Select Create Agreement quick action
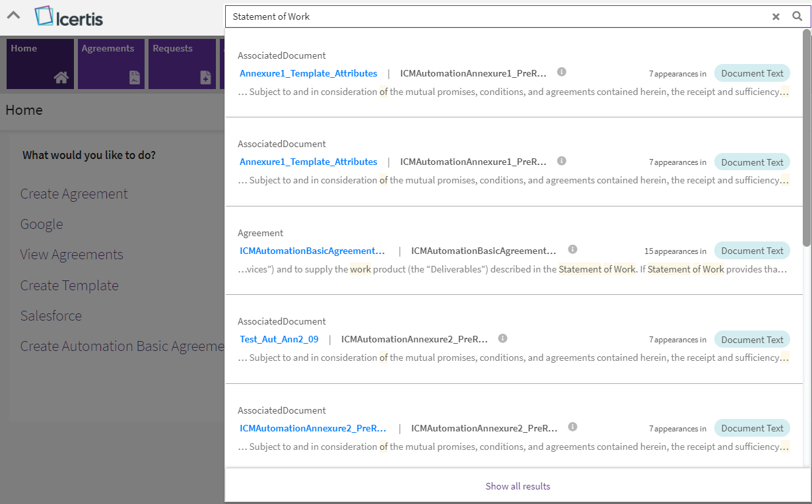 [x=74, y=194]
